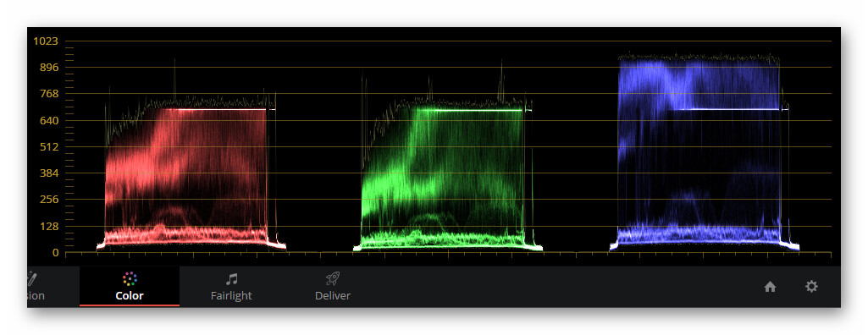This screenshot has width=868, height=335.
Task: Click the Deliver rocket icon
Action: click(333, 279)
